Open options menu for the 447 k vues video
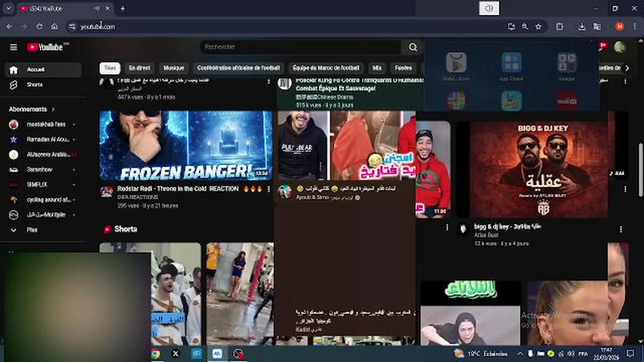Screen dimensions: 644x362 (x=268, y=81)
